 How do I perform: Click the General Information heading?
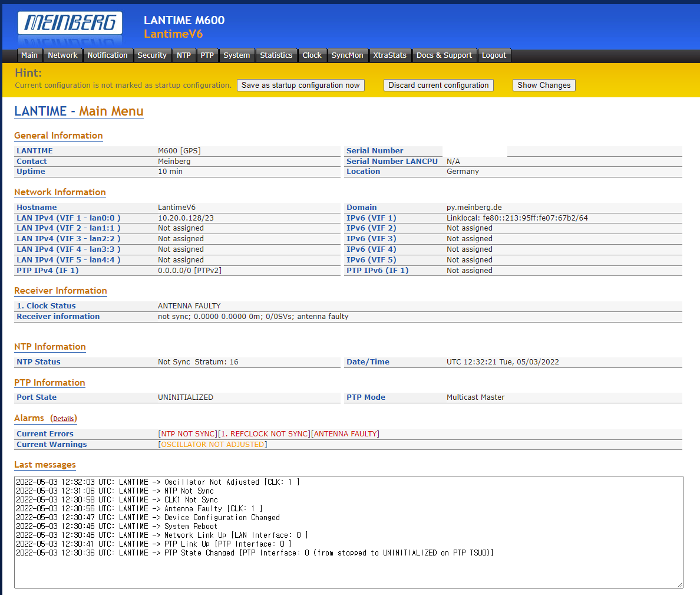tap(58, 136)
